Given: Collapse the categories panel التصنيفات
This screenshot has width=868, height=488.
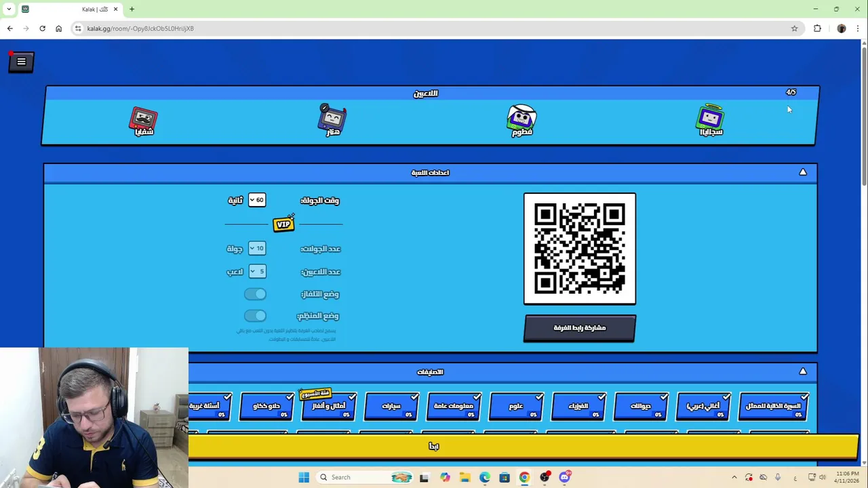Looking at the screenshot, I should (x=803, y=371).
